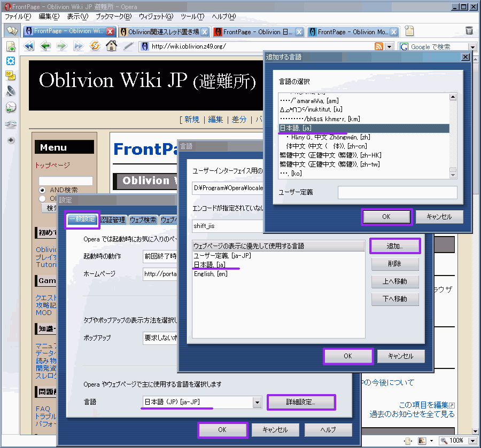
Task: Click the 詳細設定... button
Action: pyautogui.click(x=301, y=402)
